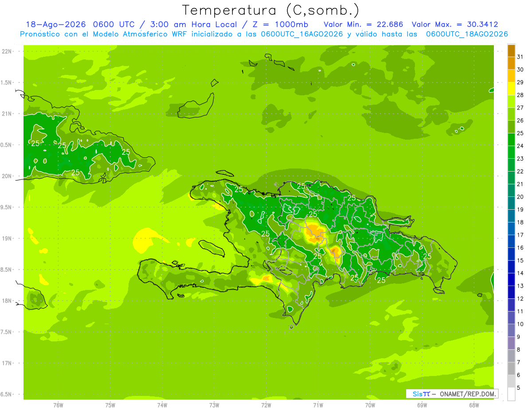The width and height of the screenshot is (532, 411).
Task: Click the "73W" longitude label
Action: click(x=214, y=405)
